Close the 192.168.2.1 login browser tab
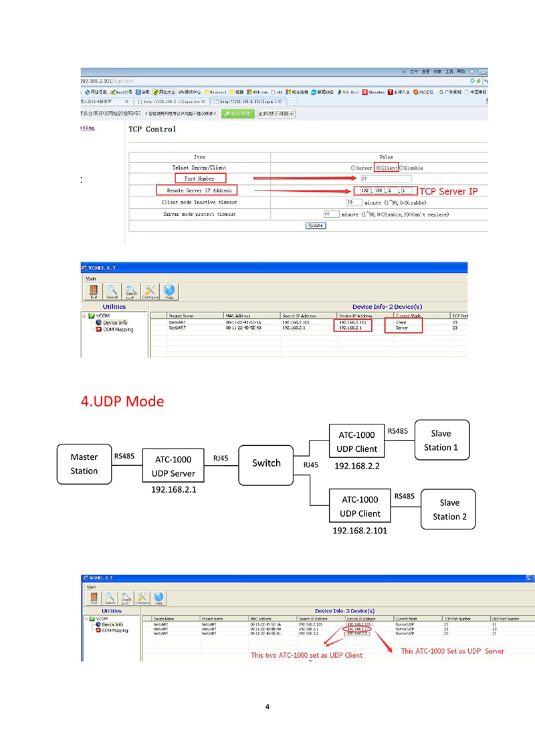This screenshot has width=535, height=756. [x=203, y=102]
